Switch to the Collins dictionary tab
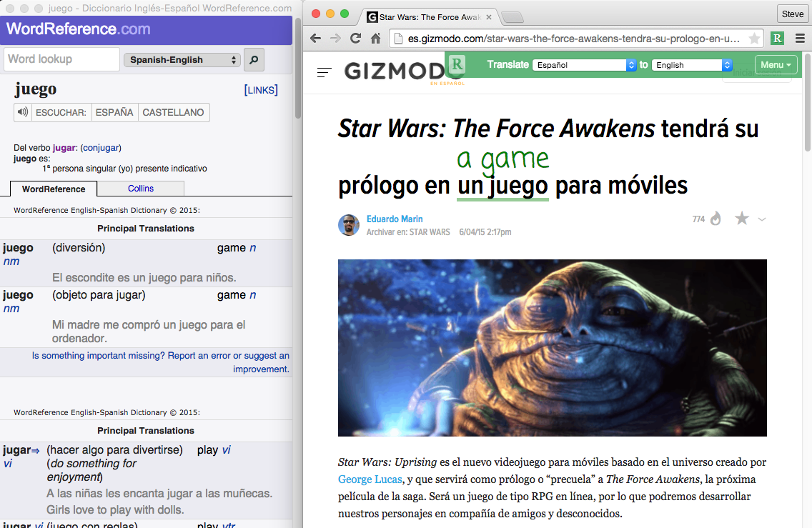This screenshot has width=812, height=528. pyautogui.click(x=141, y=189)
